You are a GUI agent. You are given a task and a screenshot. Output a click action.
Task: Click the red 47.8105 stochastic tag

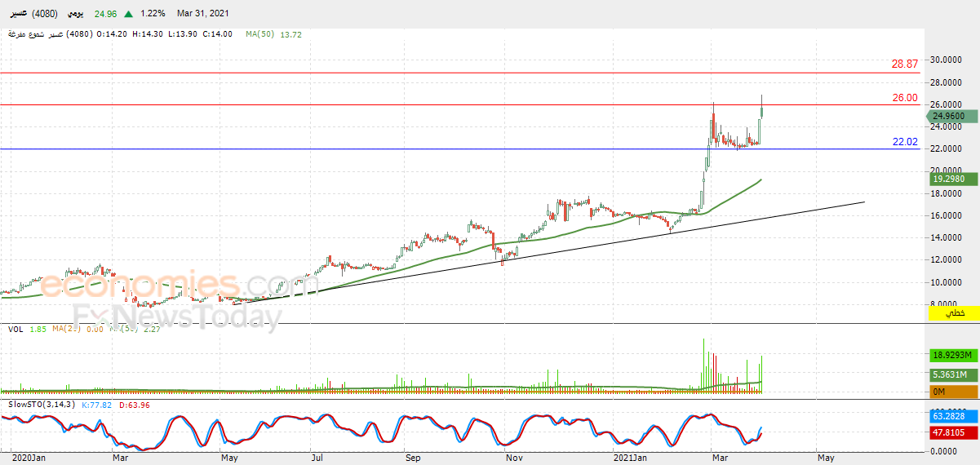[x=951, y=433]
